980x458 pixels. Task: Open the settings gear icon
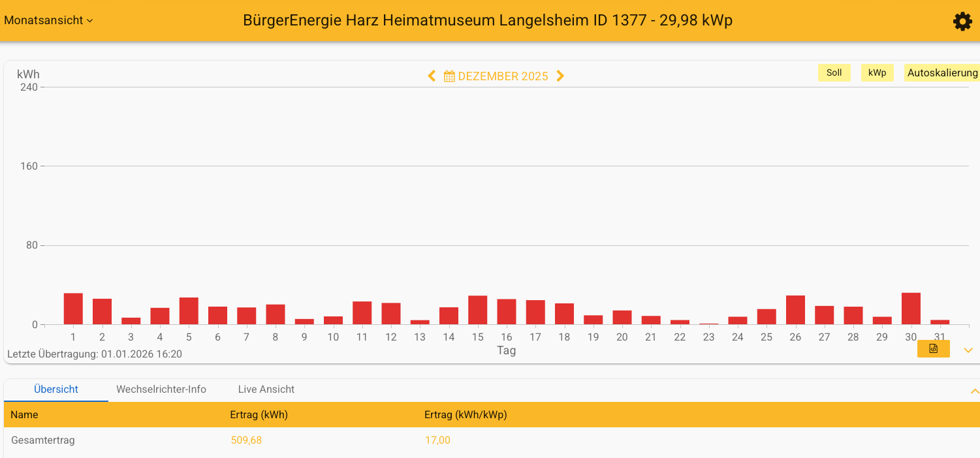962,22
